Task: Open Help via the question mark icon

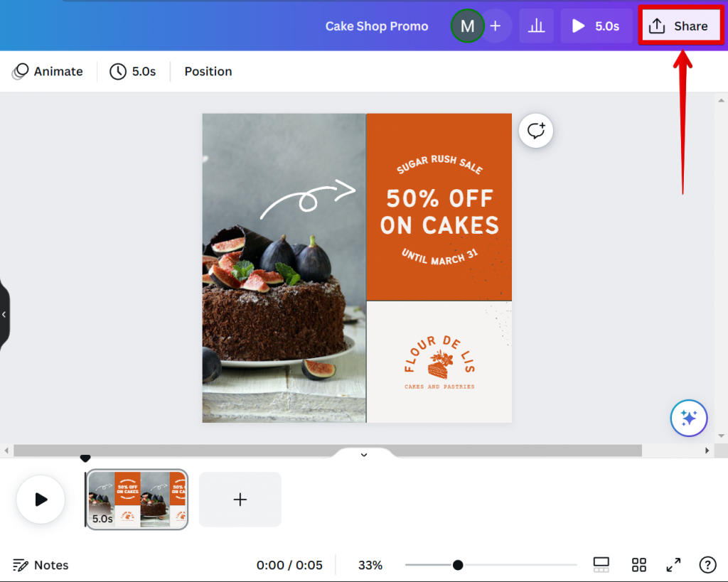Action: pyautogui.click(x=707, y=565)
